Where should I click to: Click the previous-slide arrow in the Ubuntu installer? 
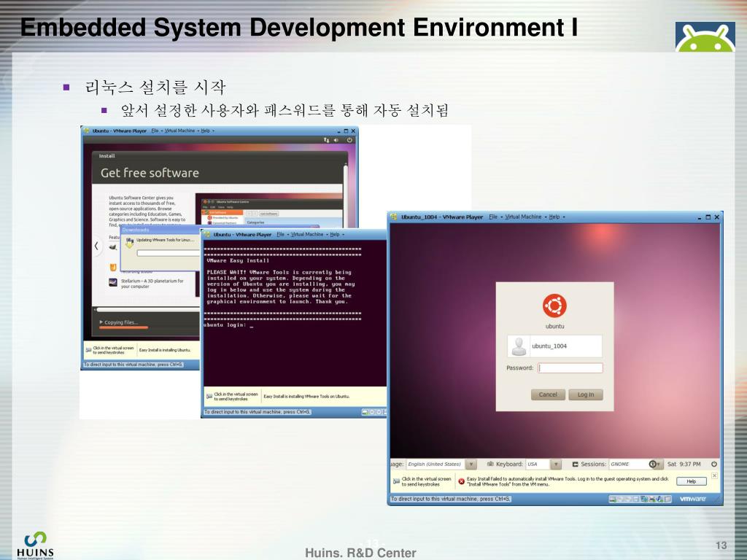click(96, 246)
